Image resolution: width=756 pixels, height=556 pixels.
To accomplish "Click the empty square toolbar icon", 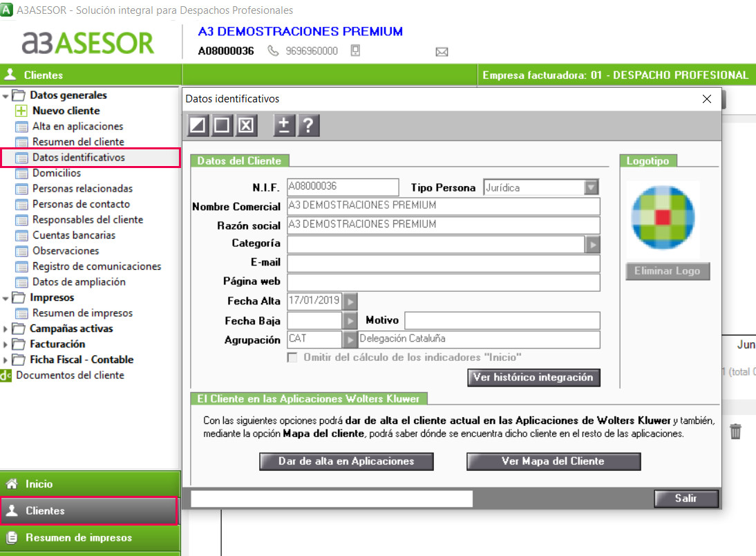I will [x=222, y=125].
